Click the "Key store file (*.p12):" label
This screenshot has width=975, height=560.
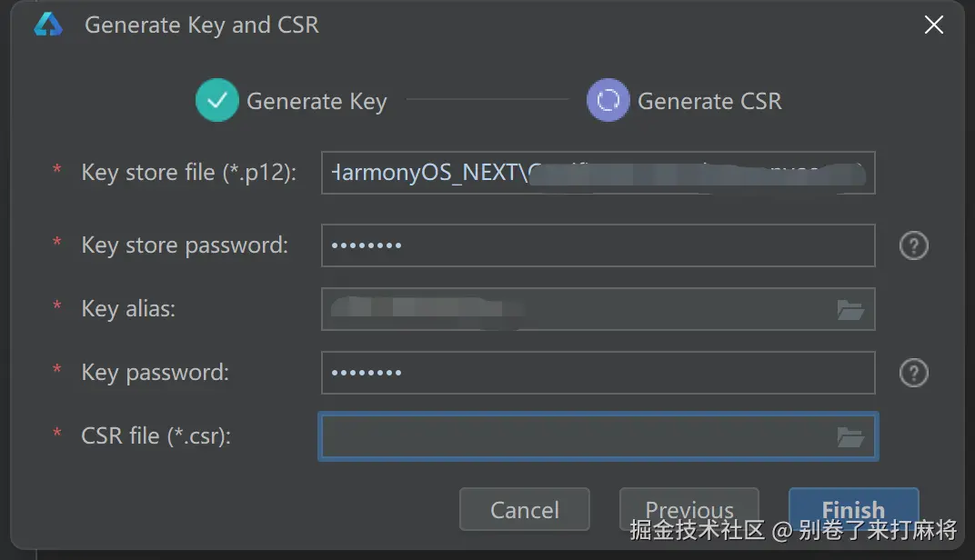(x=188, y=172)
